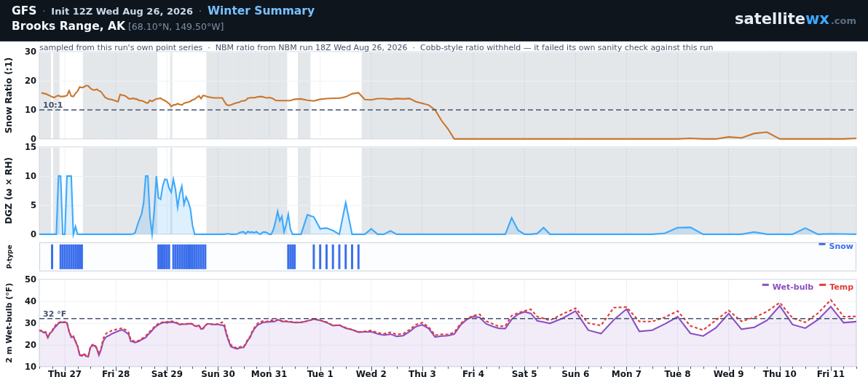
Task: Click the 'Mon 7' date tick
Action: click(627, 373)
